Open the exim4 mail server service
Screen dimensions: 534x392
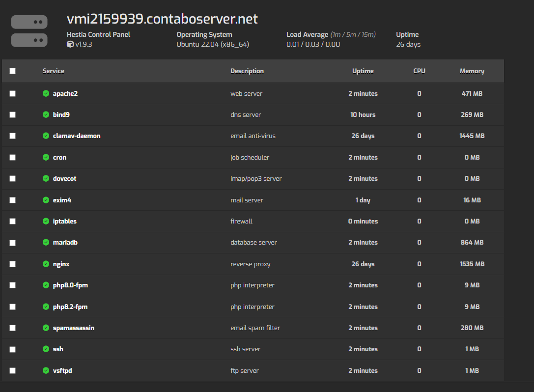61,200
